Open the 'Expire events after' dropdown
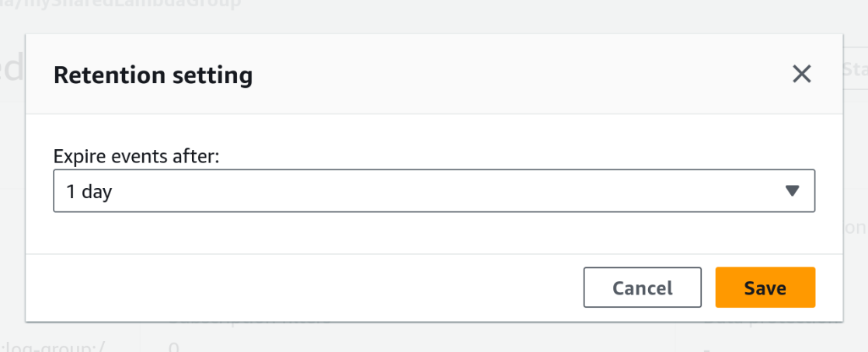Viewport: 868px width, 352px height. (x=433, y=191)
